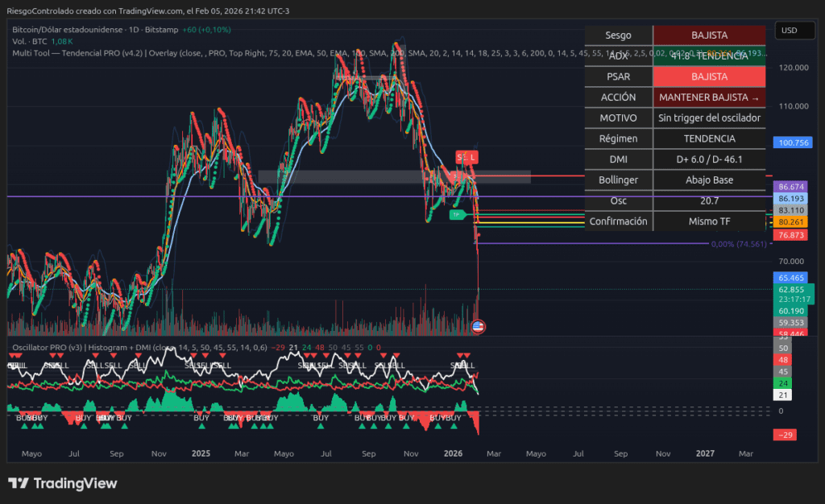Click the US flag event icon

[x=478, y=326]
